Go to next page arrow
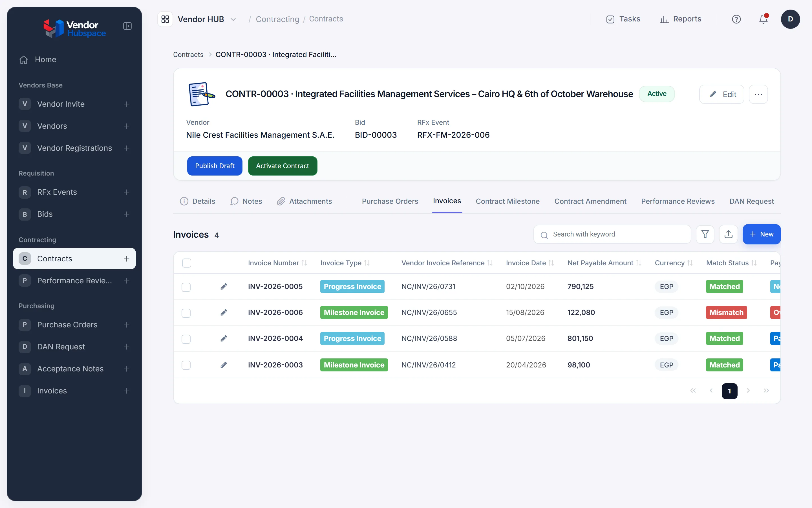The image size is (812, 508). pos(748,391)
